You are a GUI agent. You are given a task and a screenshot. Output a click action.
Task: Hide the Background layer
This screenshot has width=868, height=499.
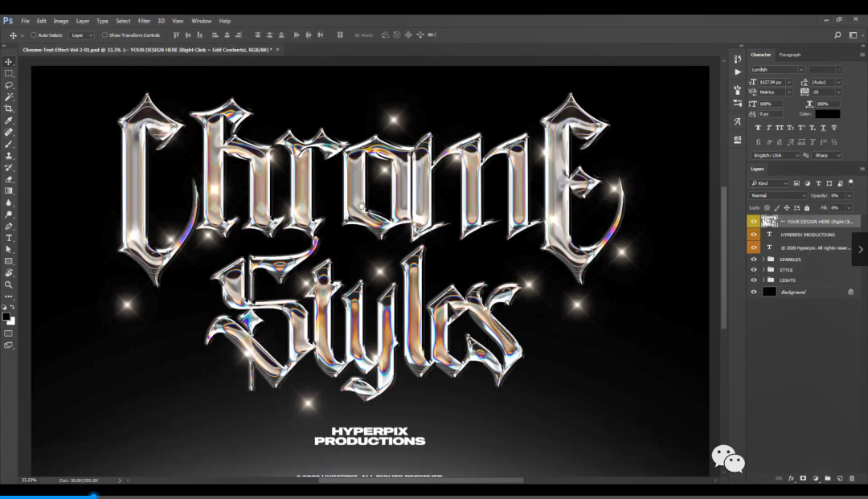(x=753, y=292)
